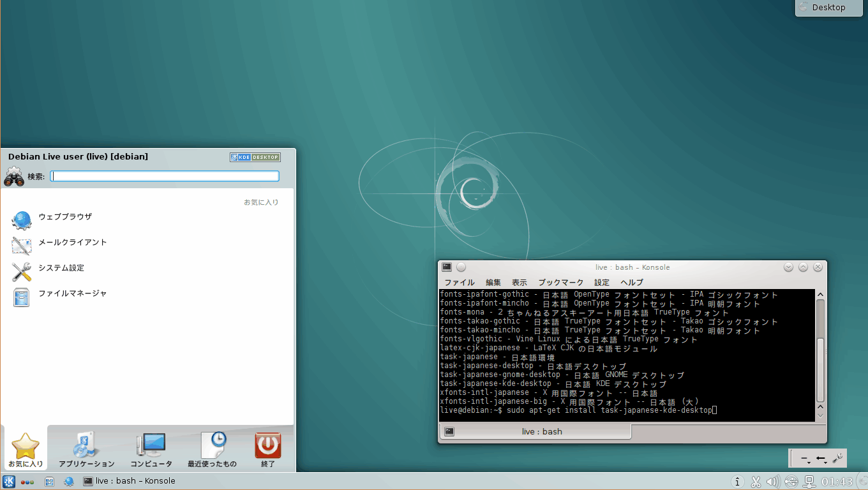The height and width of the screenshot is (490, 868).
Task: Click task-japanese-gnome-desktop line in terminal
Action: coord(562,375)
